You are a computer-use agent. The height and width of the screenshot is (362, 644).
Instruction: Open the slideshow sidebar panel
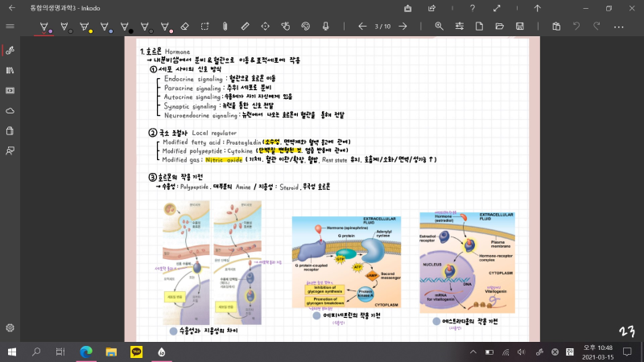coord(10,91)
